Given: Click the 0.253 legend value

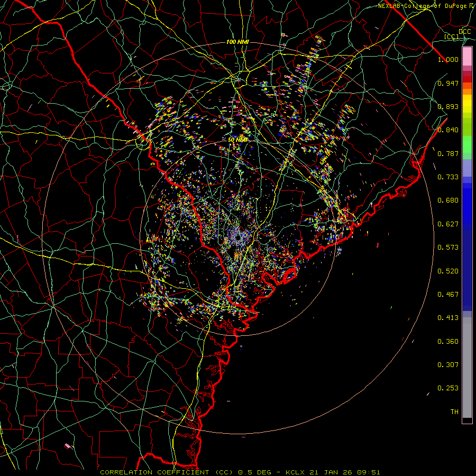Looking at the screenshot, I should point(448,388).
